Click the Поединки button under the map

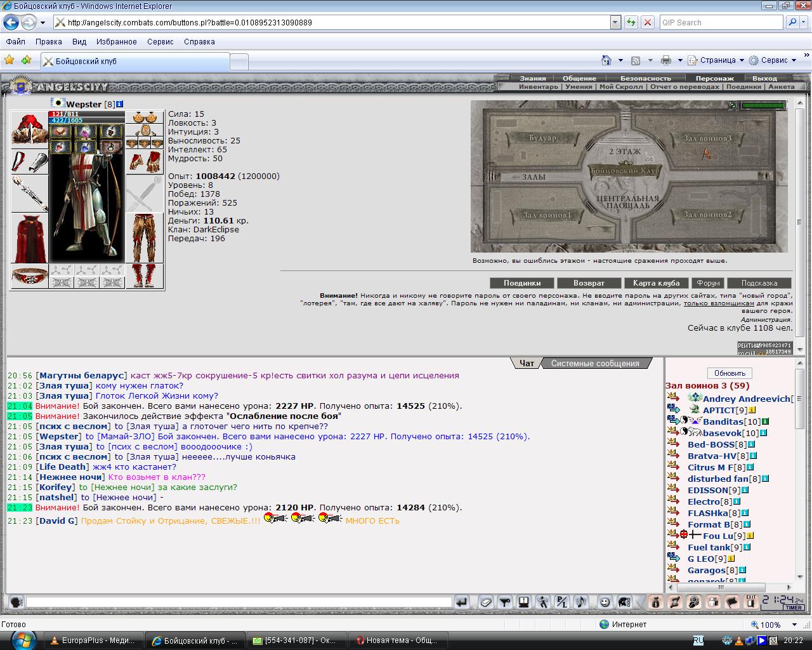tap(522, 283)
